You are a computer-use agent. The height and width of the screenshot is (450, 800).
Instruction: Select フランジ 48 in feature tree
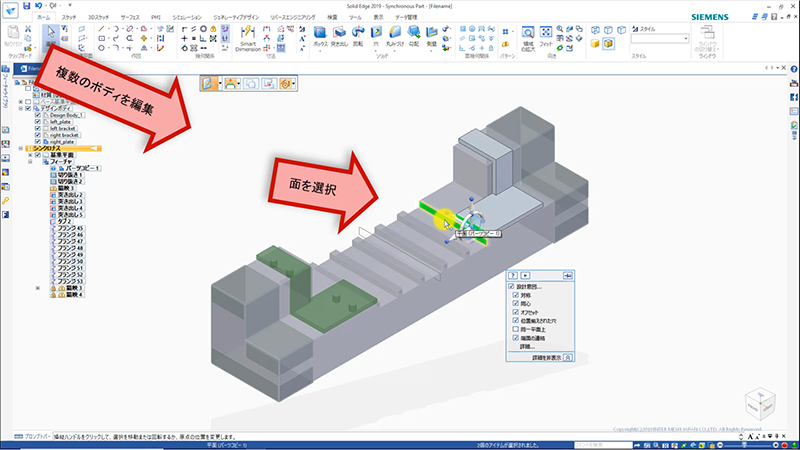pyautogui.click(x=67, y=247)
